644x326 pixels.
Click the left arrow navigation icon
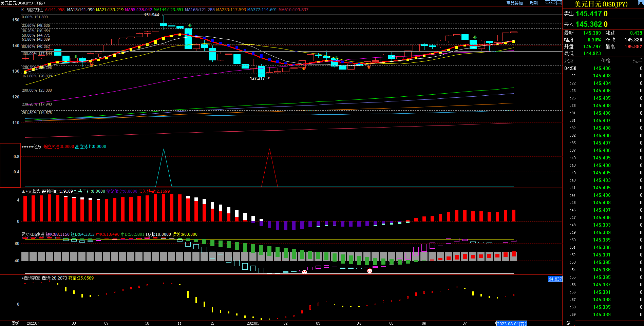(x=548, y=3)
